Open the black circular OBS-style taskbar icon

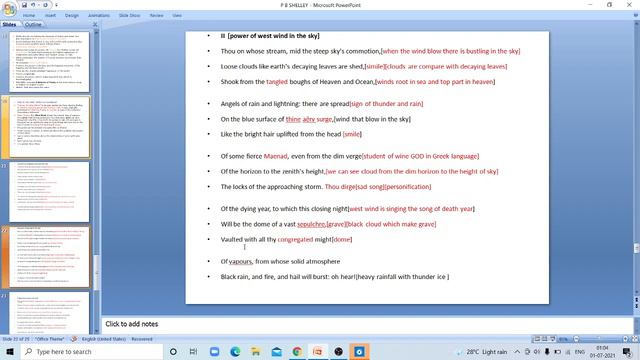pyautogui.click(x=338, y=351)
